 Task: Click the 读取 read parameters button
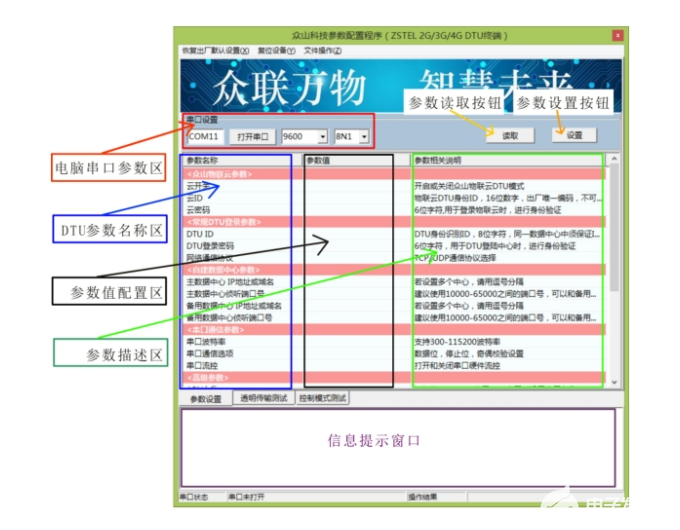510,136
